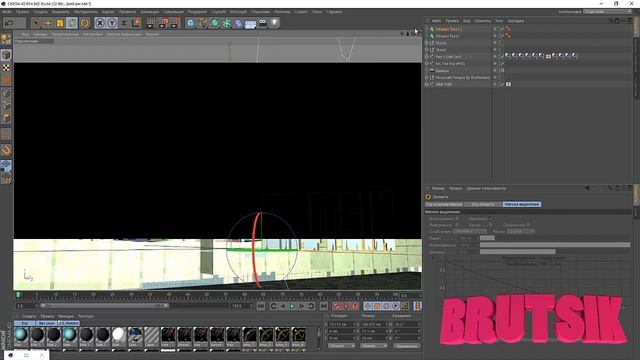The image size is (640, 360).
Task: Click the record keyframe red button
Action: (x=336, y=306)
